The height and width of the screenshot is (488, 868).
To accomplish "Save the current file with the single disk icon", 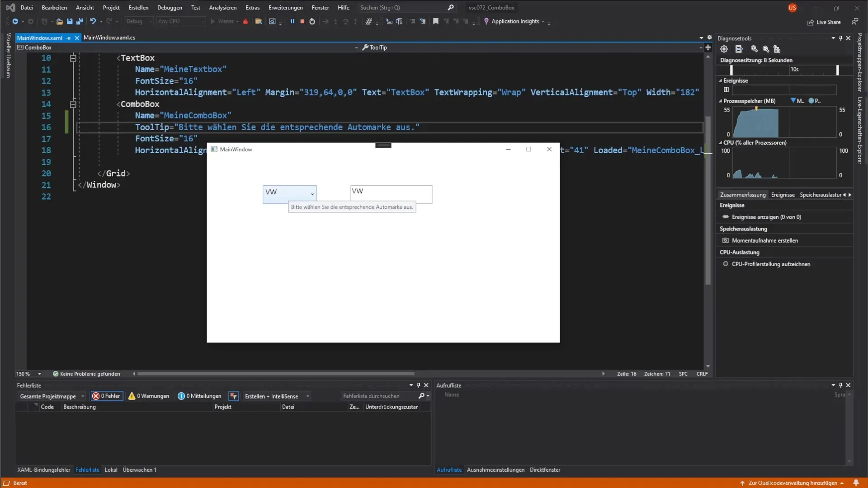I will click(70, 21).
